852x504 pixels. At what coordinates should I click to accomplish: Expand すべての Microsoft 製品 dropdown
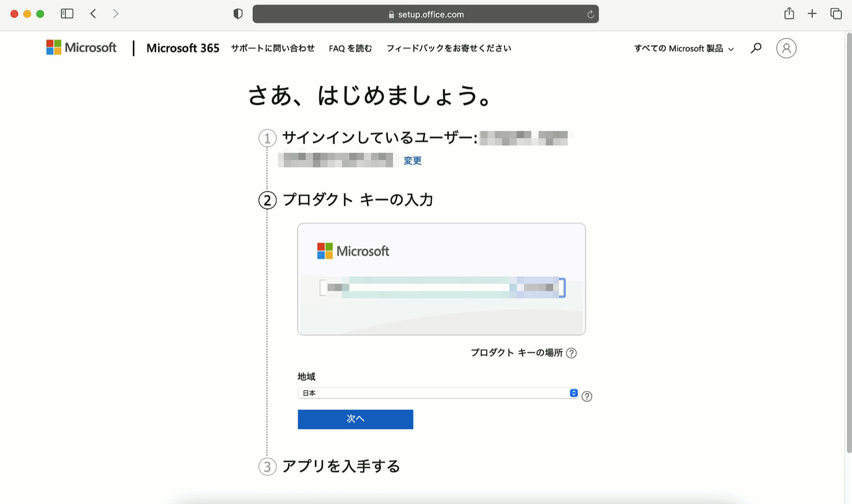coord(684,49)
